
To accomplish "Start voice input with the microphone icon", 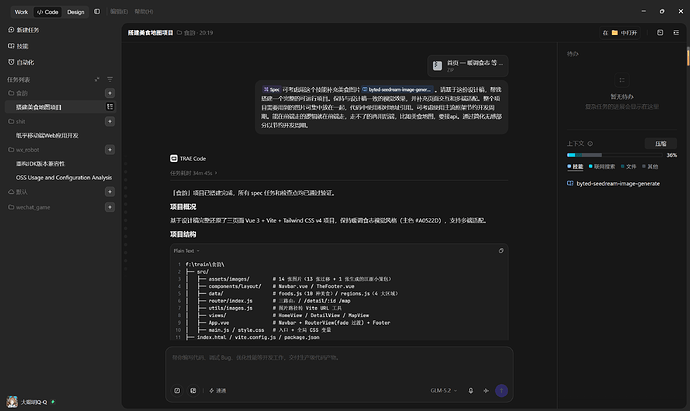I will (470, 390).
